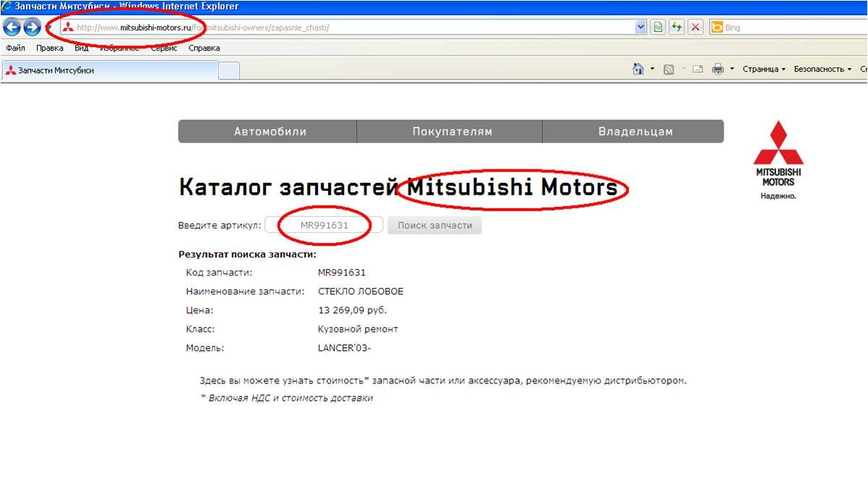Click the class value Кузовной ремонт
The width and height of the screenshot is (868, 502).
358,329
